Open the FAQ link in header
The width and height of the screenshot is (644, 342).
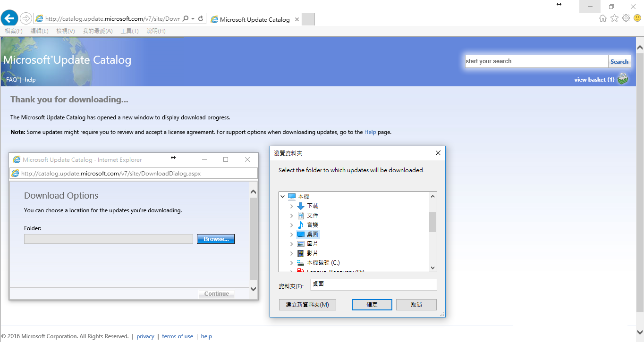(11, 80)
